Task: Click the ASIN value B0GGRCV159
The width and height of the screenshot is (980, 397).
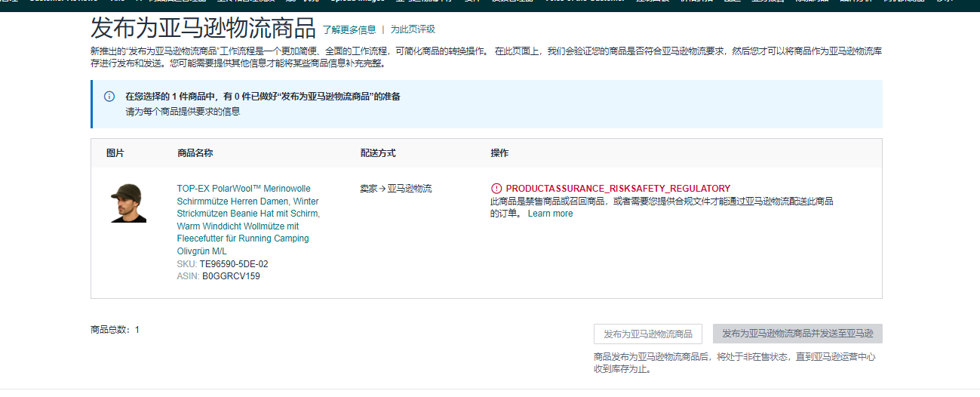Action: click(x=231, y=276)
